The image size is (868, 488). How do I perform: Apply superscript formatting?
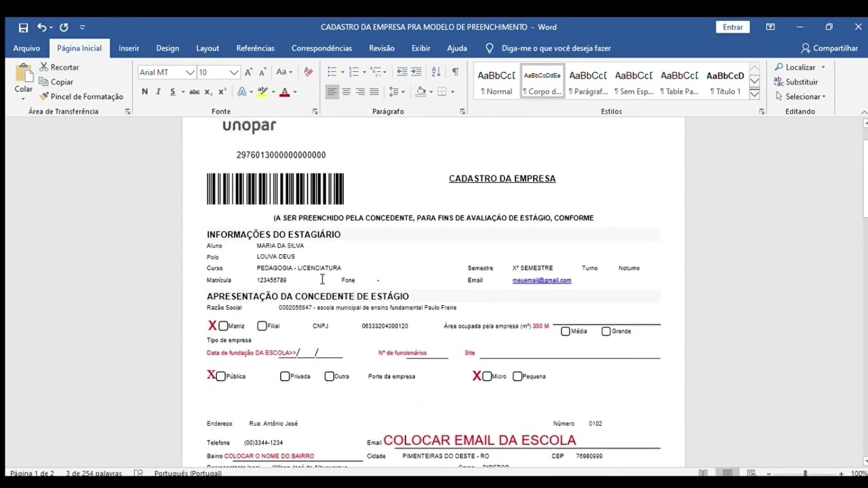[x=222, y=91]
